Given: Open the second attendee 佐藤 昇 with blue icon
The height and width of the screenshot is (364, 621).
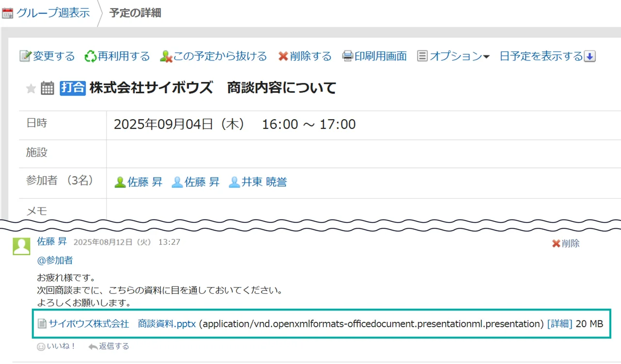Looking at the screenshot, I should click(202, 182).
